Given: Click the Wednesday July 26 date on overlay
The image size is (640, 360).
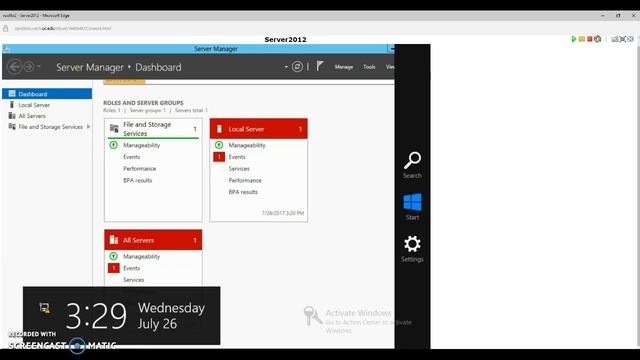Looking at the screenshot, I should click(171, 316).
